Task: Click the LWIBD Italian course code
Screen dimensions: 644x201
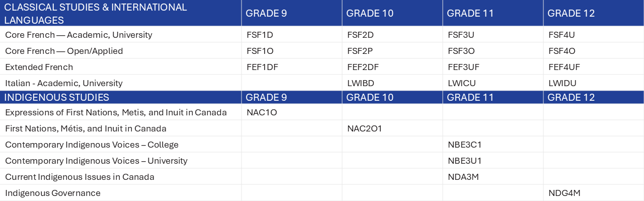Action: click(361, 83)
